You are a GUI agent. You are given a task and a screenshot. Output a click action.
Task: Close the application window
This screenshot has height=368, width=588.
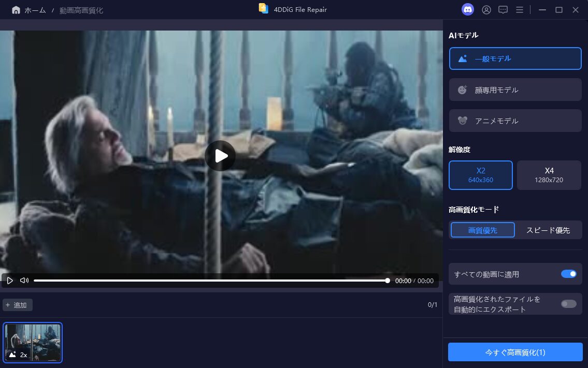576,10
